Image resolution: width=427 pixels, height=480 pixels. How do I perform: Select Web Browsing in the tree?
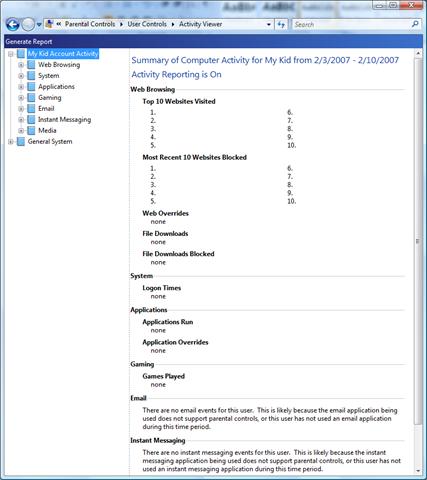(59, 65)
